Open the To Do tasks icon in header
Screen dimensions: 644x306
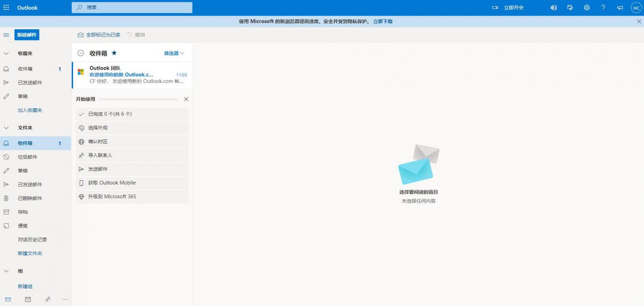tap(570, 8)
